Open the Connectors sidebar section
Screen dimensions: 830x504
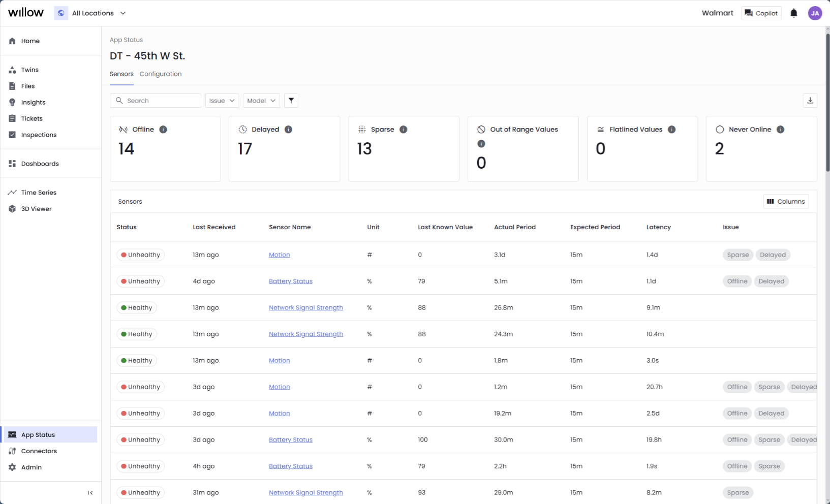39,451
